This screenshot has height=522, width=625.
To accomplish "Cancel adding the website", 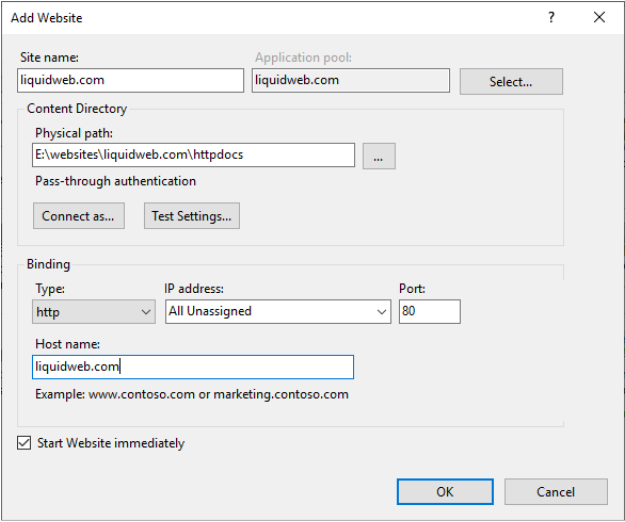I will pyautogui.click(x=555, y=491).
